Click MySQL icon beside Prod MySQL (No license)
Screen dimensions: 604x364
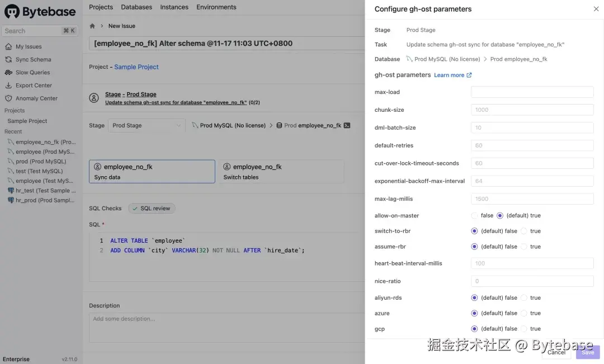pos(195,125)
